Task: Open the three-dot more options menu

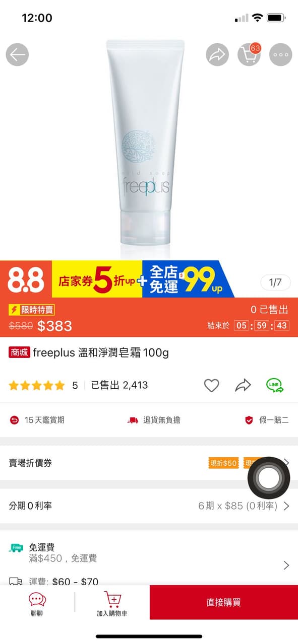Action: click(280, 54)
